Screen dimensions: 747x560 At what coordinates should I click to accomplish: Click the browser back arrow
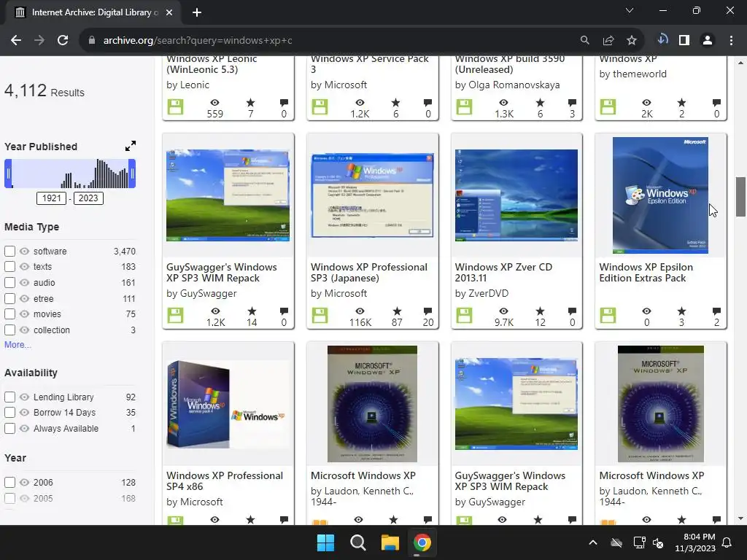[x=16, y=41]
